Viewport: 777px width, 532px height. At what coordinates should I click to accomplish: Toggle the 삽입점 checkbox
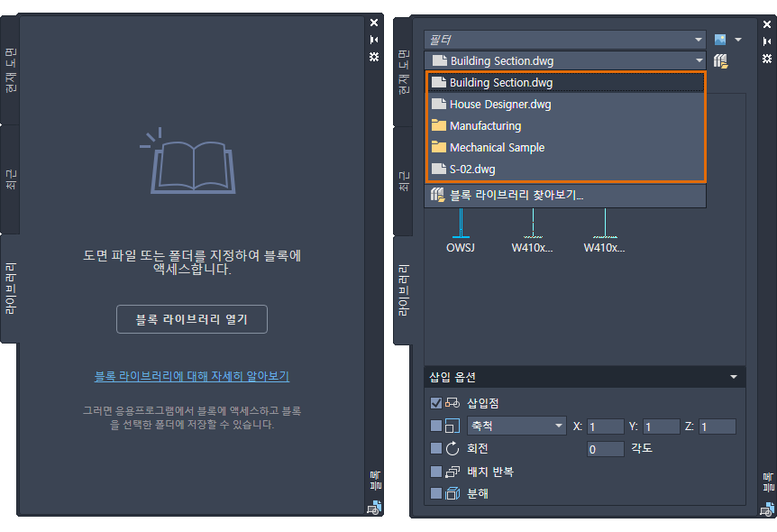pos(436,402)
